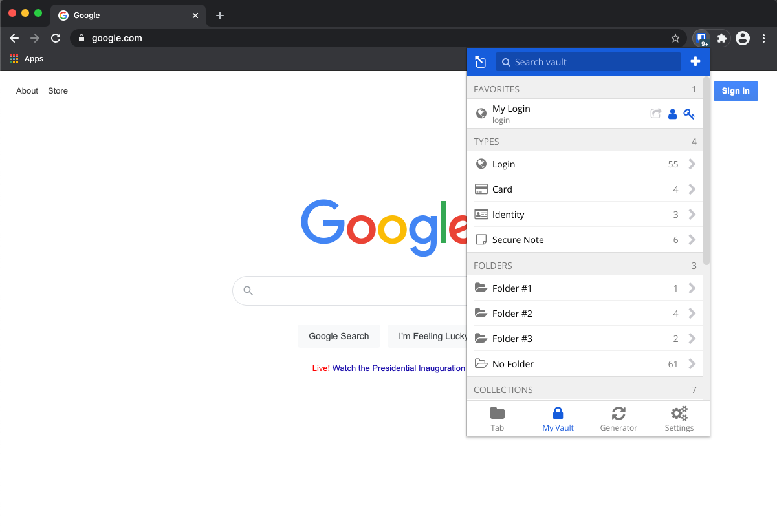Focus the Search vault field
The image size is (777, 532).
coord(588,62)
